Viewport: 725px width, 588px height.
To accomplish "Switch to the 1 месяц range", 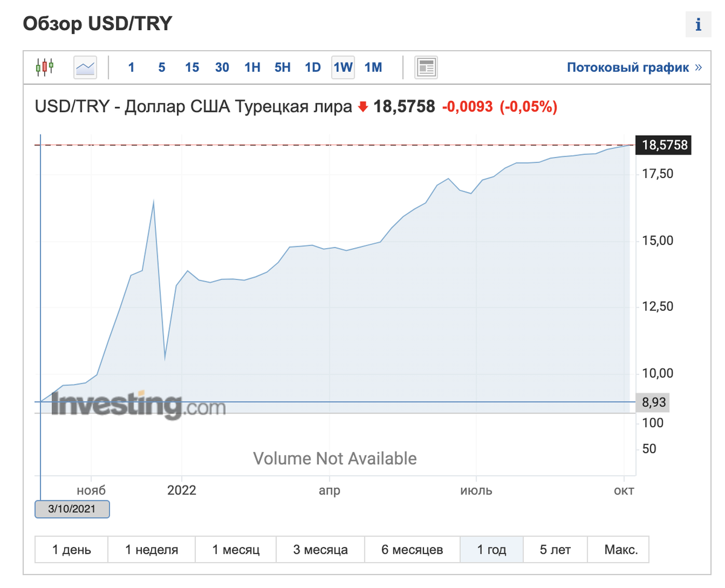I will (236, 550).
